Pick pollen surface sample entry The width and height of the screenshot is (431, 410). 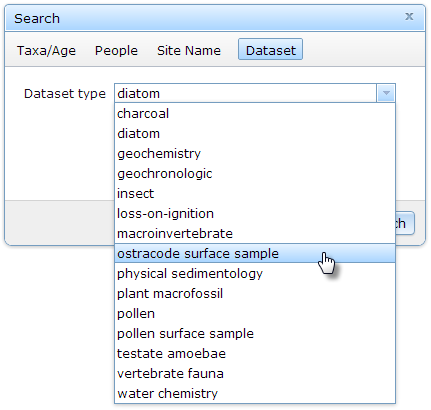tap(255, 333)
